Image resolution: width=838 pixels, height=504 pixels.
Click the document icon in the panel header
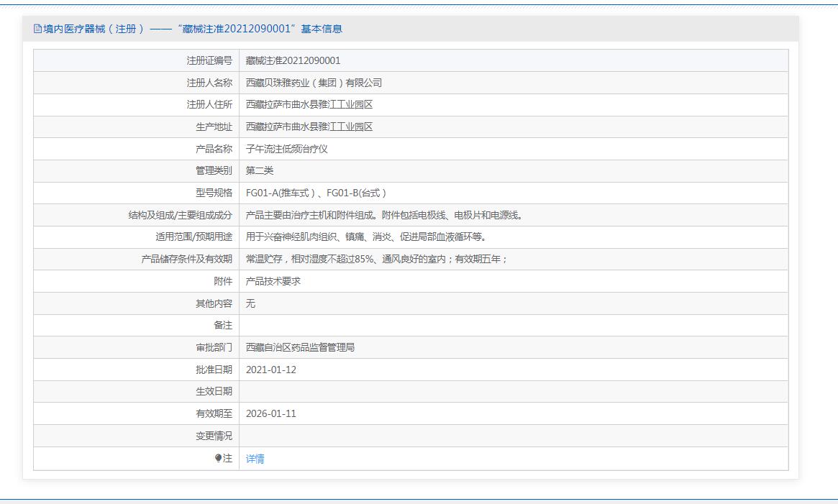click(38, 29)
